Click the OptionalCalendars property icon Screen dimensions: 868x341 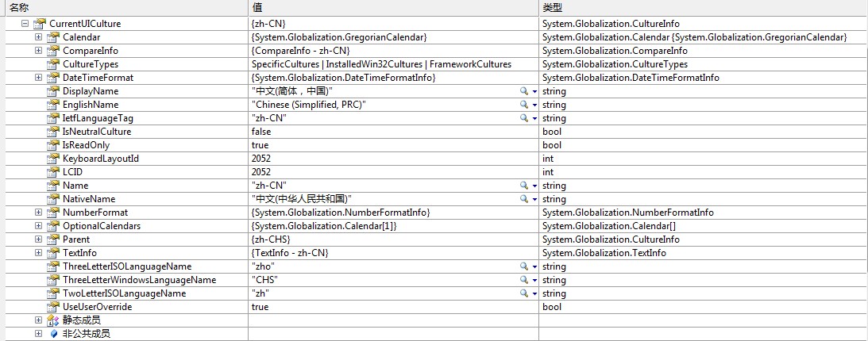pos(52,226)
